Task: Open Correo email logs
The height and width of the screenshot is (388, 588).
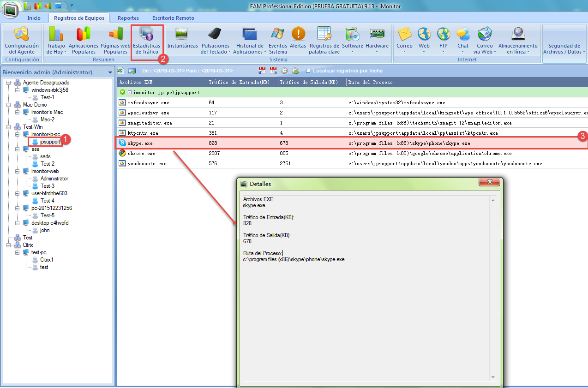Action: pos(405,41)
